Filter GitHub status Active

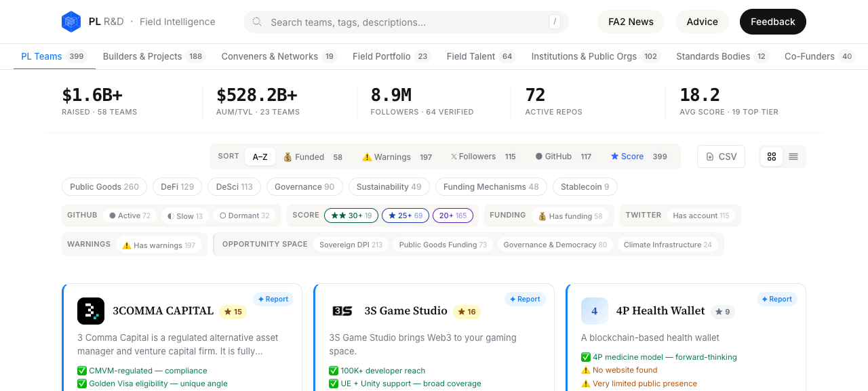[x=130, y=215]
